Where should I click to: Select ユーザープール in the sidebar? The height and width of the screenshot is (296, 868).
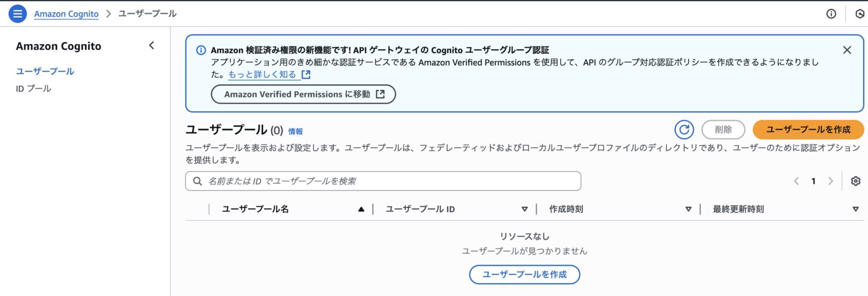pyautogui.click(x=44, y=71)
